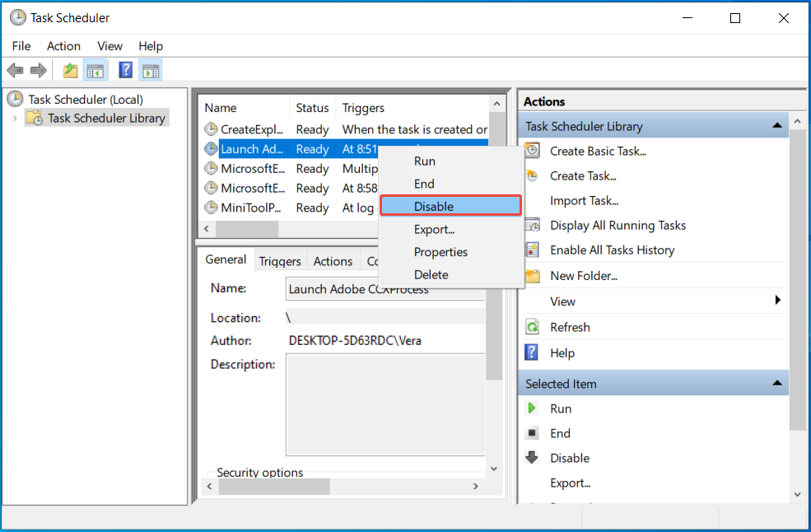Image resolution: width=811 pixels, height=532 pixels.
Task: Toggle the console tree visibility toolbar icon
Action: pyautogui.click(x=95, y=70)
